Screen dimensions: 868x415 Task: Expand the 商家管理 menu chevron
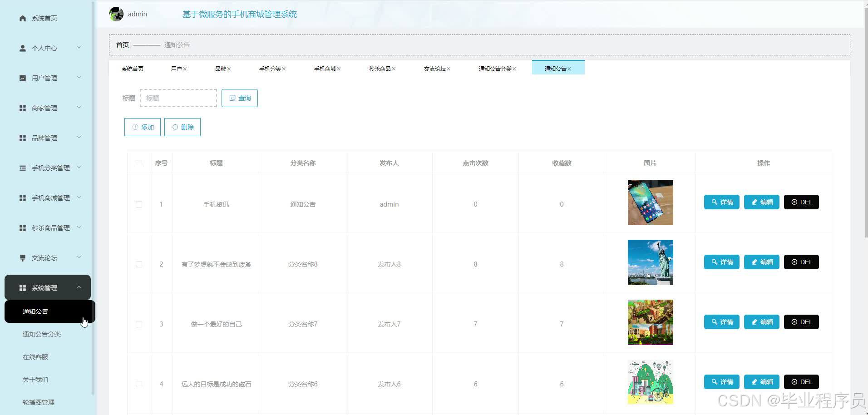[79, 108]
